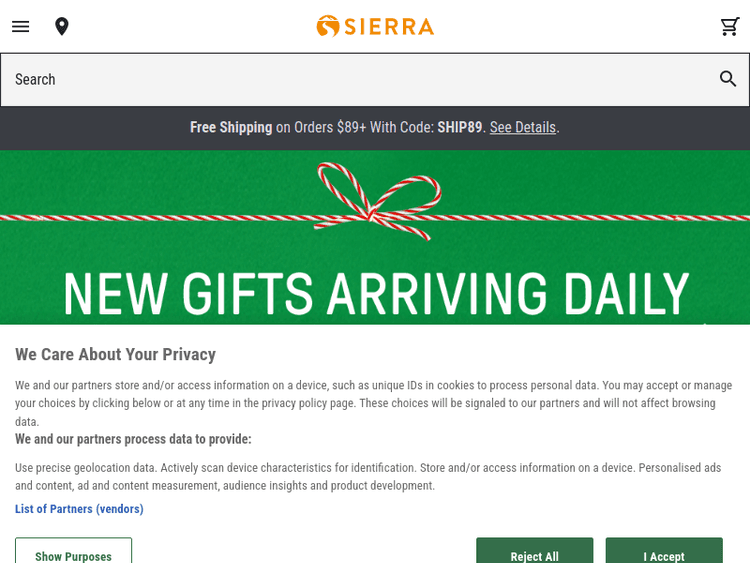Open the hamburger navigation menu
The height and width of the screenshot is (563, 750).
(x=21, y=26)
